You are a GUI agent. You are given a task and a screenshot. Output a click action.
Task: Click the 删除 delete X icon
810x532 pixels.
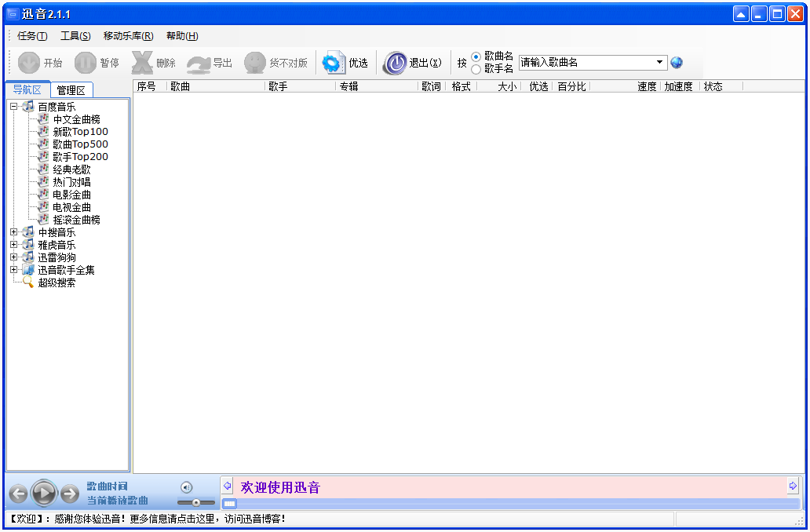pos(142,63)
